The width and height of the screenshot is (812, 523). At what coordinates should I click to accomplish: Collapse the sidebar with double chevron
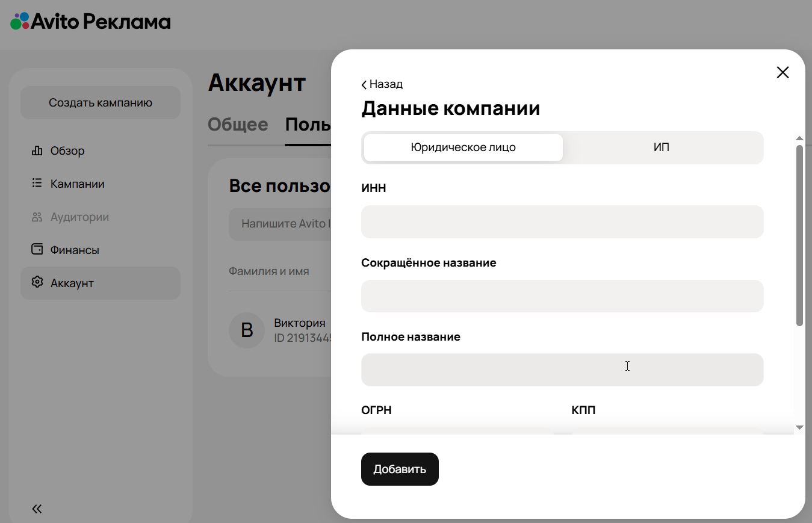pyautogui.click(x=37, y=509)
